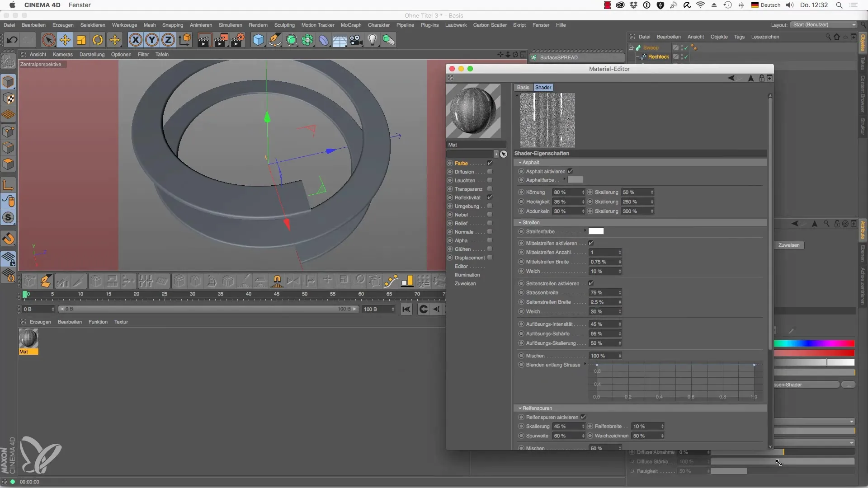868x488 pixels.
Task: Select the Move tool
Action: coord(65,40)
